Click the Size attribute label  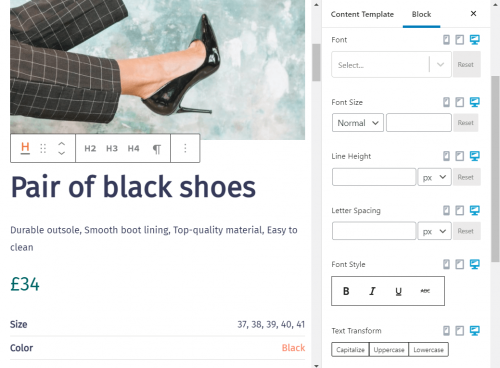19,324
